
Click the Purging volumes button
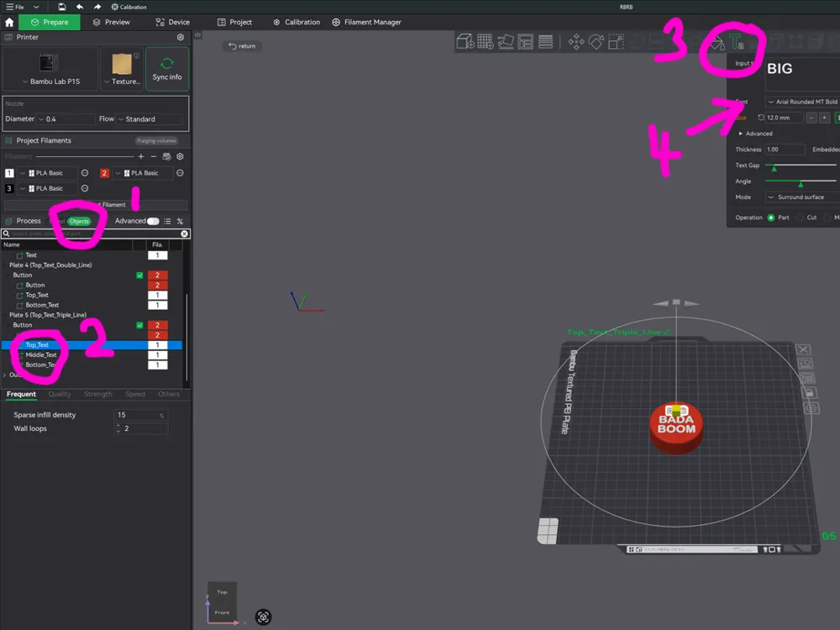(156, 141)
